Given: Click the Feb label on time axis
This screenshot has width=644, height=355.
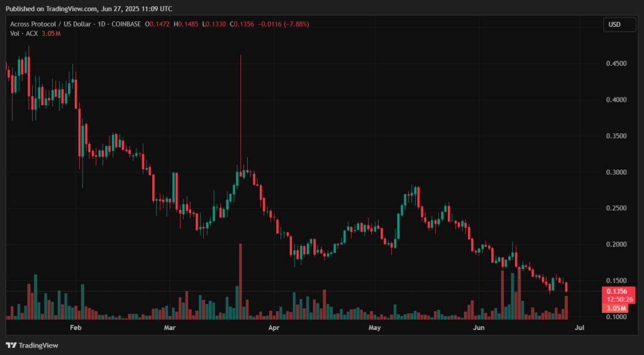Looking at the screenshot, I should click(x=75, y=328).
